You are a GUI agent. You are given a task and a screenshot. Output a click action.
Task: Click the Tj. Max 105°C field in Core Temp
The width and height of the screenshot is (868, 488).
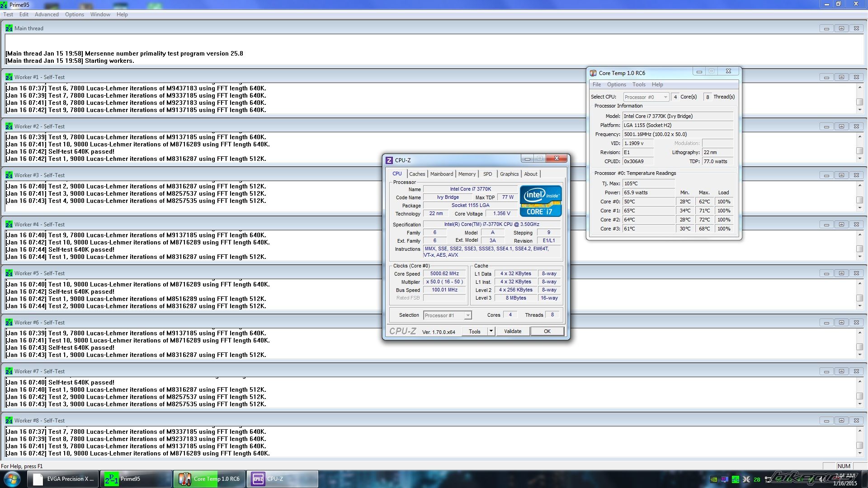(x=648, y=183)
